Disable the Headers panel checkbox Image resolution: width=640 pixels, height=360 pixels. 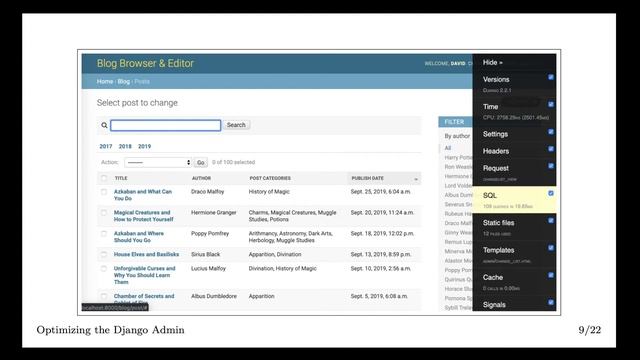click(551, 149)
